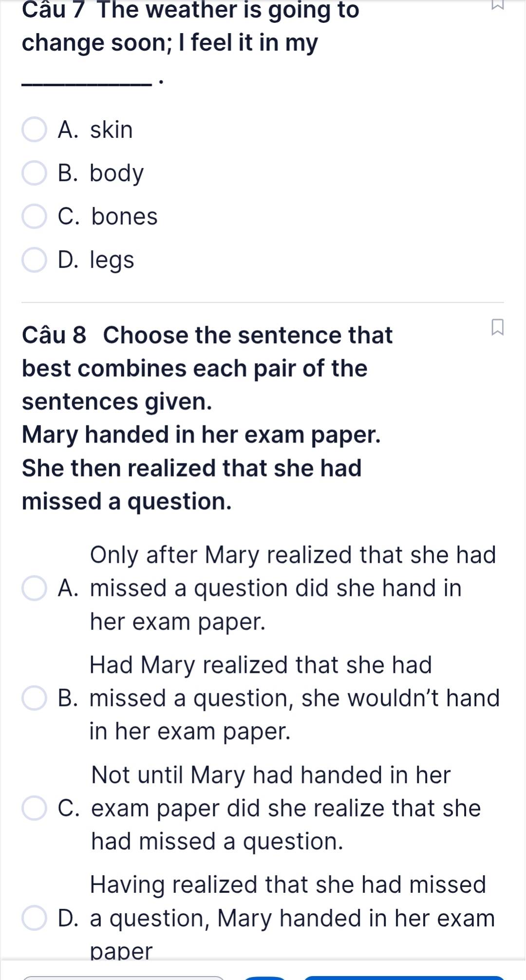Tap the bookmark icon beside Câu 7
Screen dimensions: 526x980
point(497,4)
